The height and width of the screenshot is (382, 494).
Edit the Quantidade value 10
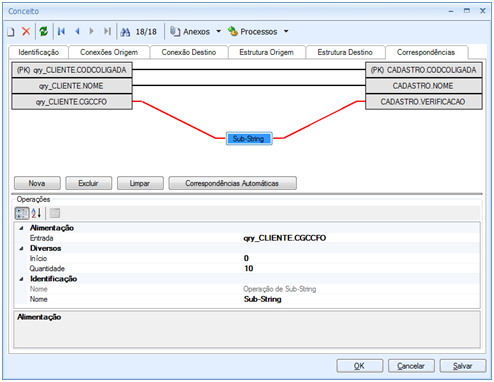tap(361, 269)
